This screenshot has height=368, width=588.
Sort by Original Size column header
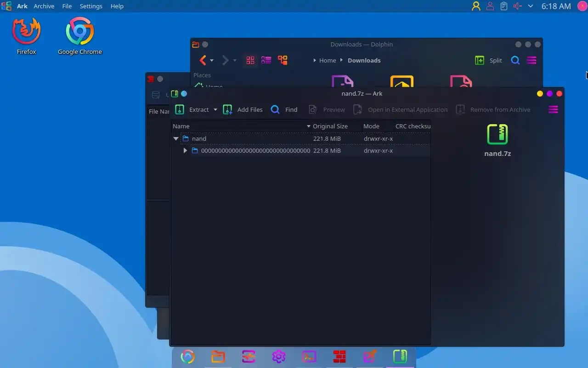click(x=337, y=126)
